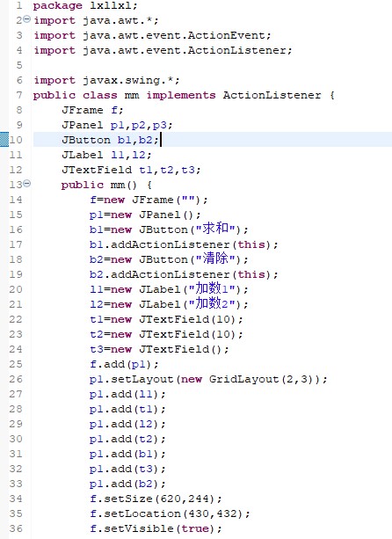This screenshot has height=539, width=392.
Task: Click 'p1=new JPanel();' statement
Action: tap(145, 215)
